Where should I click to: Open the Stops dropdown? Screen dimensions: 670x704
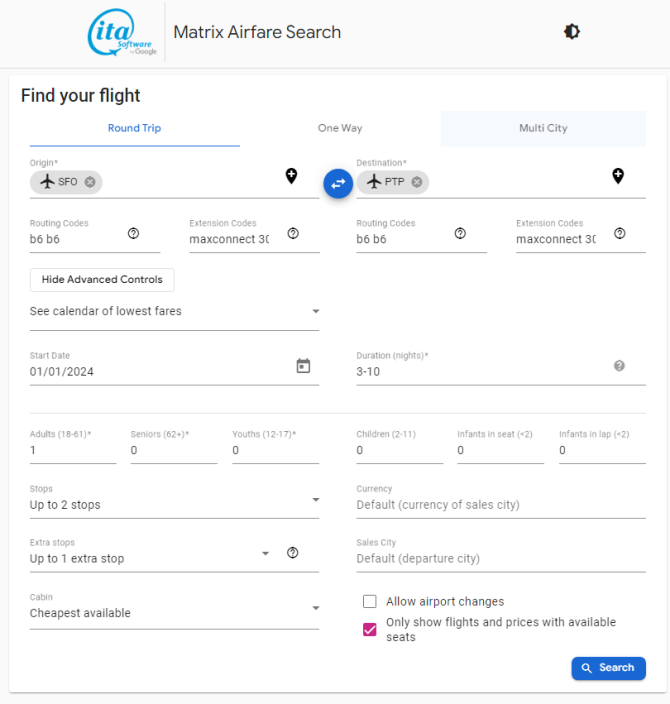point(174,504)
